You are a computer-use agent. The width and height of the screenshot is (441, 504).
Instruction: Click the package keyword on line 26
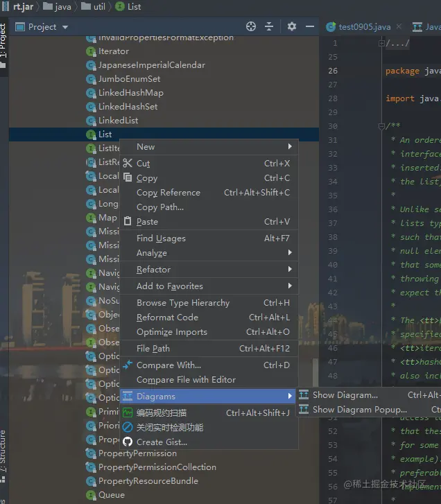[402, 71]
